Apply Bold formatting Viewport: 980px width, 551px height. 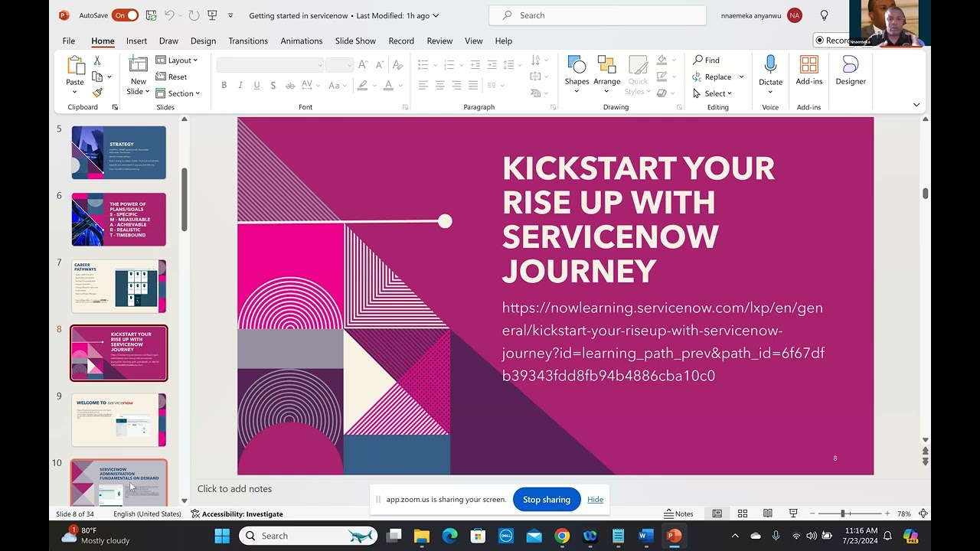pos(224,85)
